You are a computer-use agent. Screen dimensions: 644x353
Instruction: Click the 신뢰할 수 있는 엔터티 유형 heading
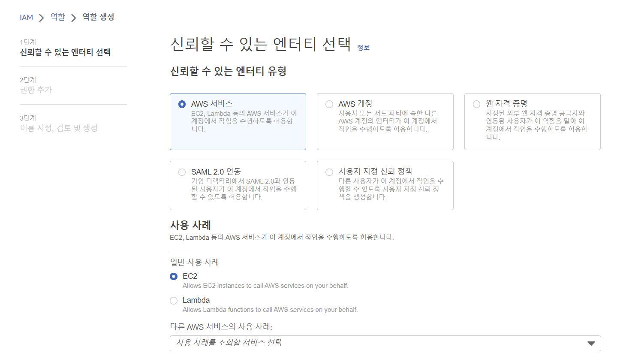tap(228, 71)
